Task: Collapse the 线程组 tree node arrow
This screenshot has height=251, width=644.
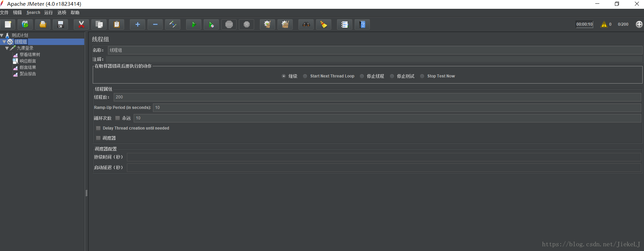Action: [4, 42]
